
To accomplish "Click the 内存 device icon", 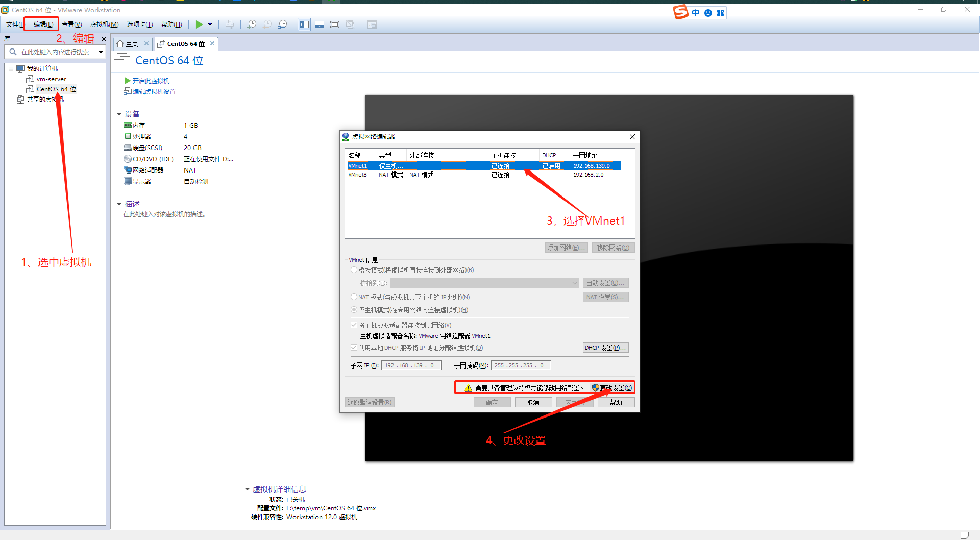I will click(128, 125).
